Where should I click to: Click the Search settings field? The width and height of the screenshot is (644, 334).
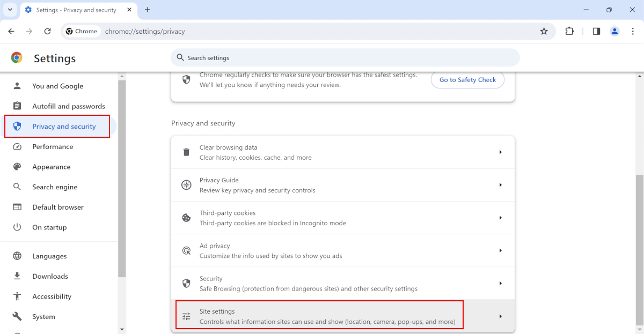(345, 58)
